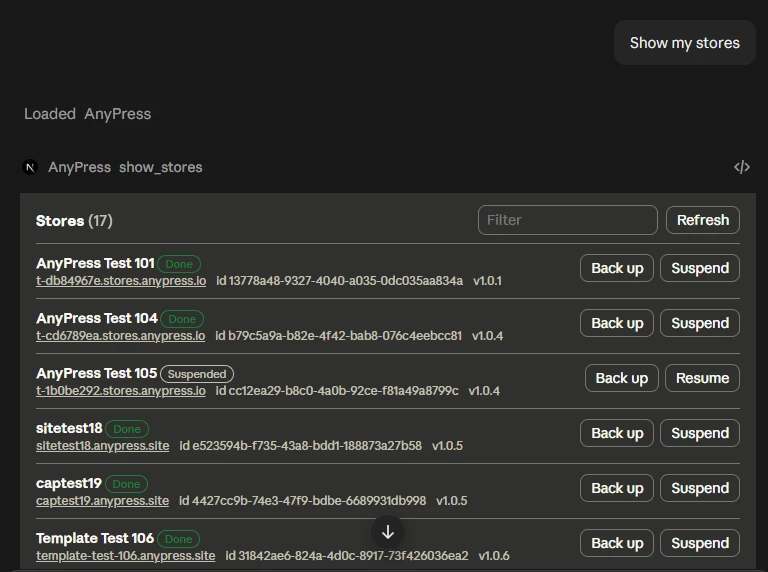
Task: Click the "Show my stores" message bubble
Action: pyautogui.click(x=685, y=43)
